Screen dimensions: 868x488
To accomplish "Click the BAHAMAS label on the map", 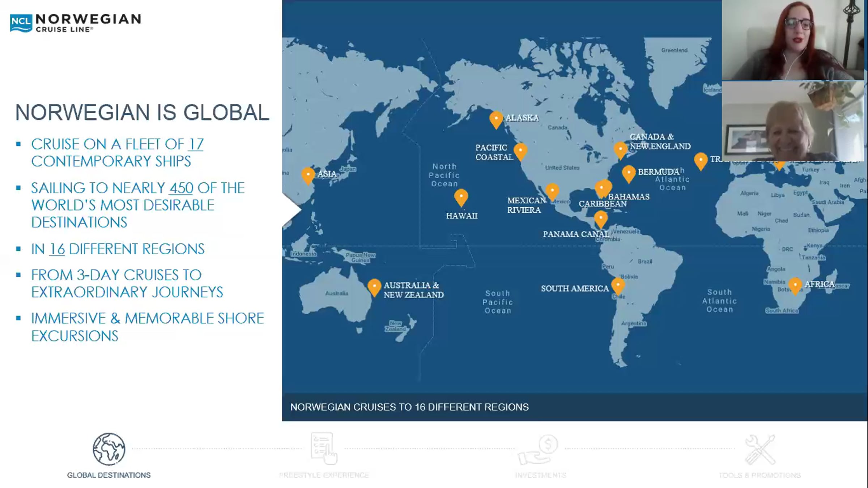I will (629, 196).
